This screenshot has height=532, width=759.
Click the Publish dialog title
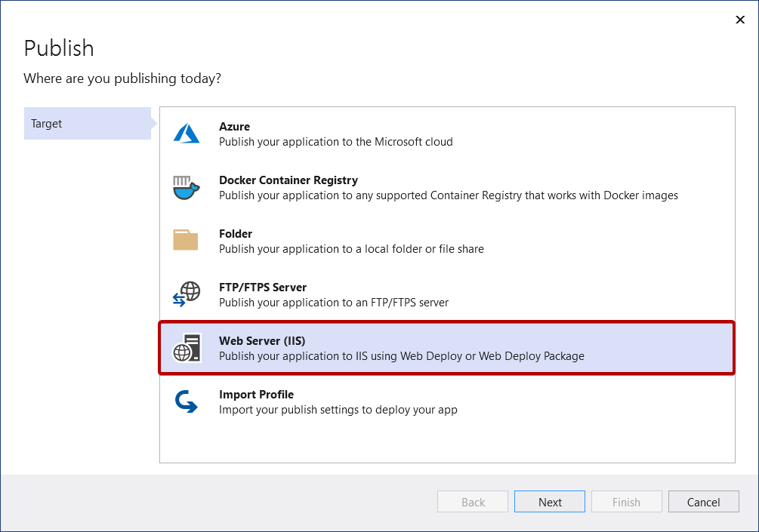coord(58,48)
